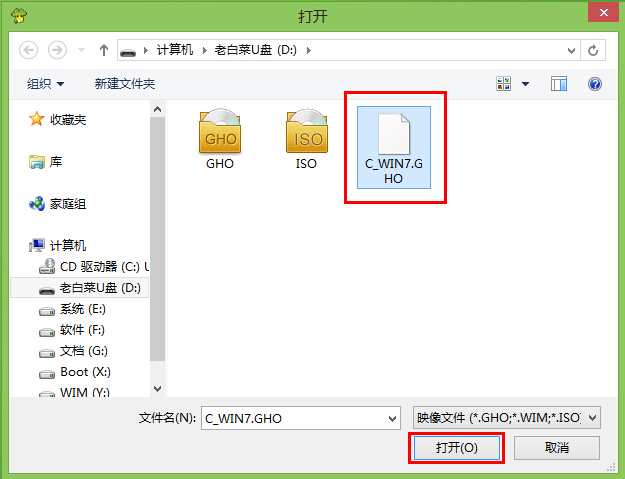Open the file type filter dropdown
Viewport: 625px width, 479px height.
click(x=507, y=418)
